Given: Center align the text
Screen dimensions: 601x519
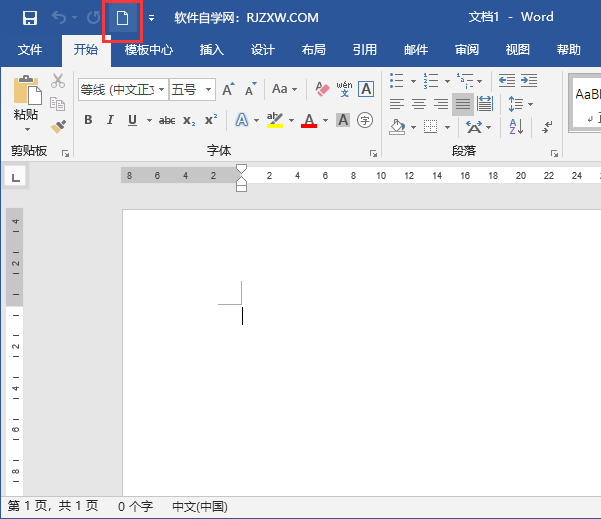Looking at the screenshot, I should point(419,104).
